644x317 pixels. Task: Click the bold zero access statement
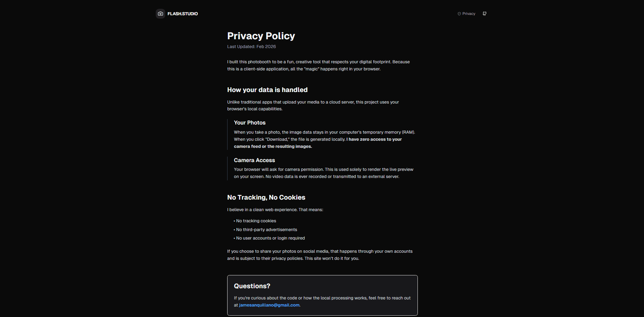coord(374,139)
